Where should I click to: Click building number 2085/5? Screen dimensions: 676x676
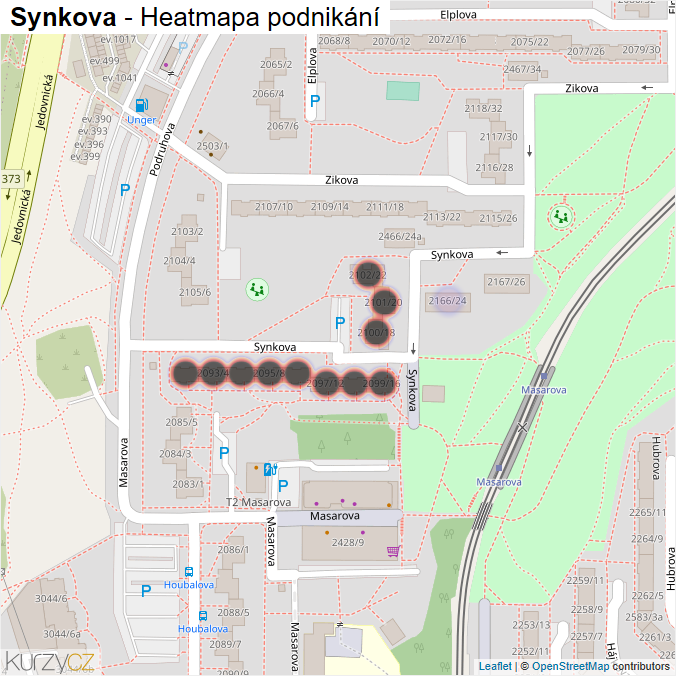coord(182,422)
